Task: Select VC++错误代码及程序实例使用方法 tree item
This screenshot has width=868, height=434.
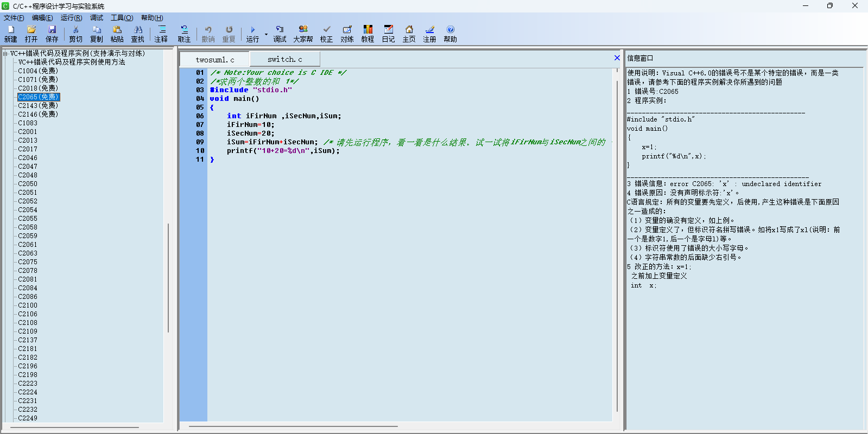Action: tap(72, 62)
